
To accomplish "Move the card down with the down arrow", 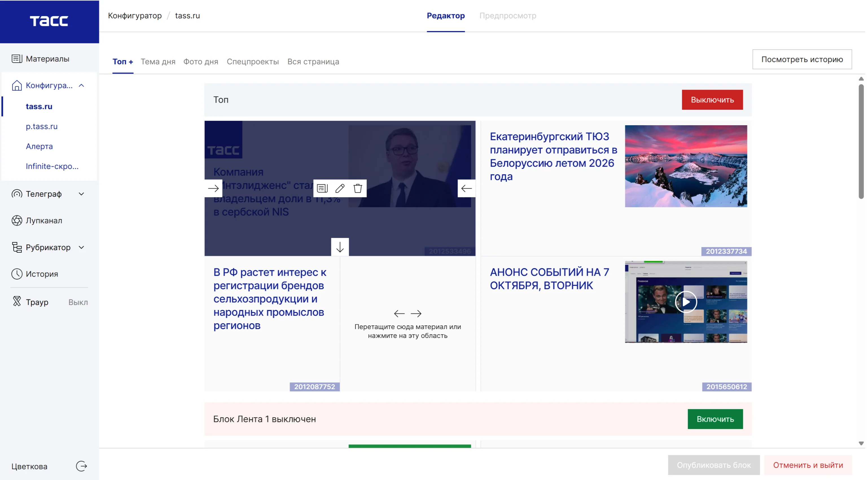I will (340, 247).
